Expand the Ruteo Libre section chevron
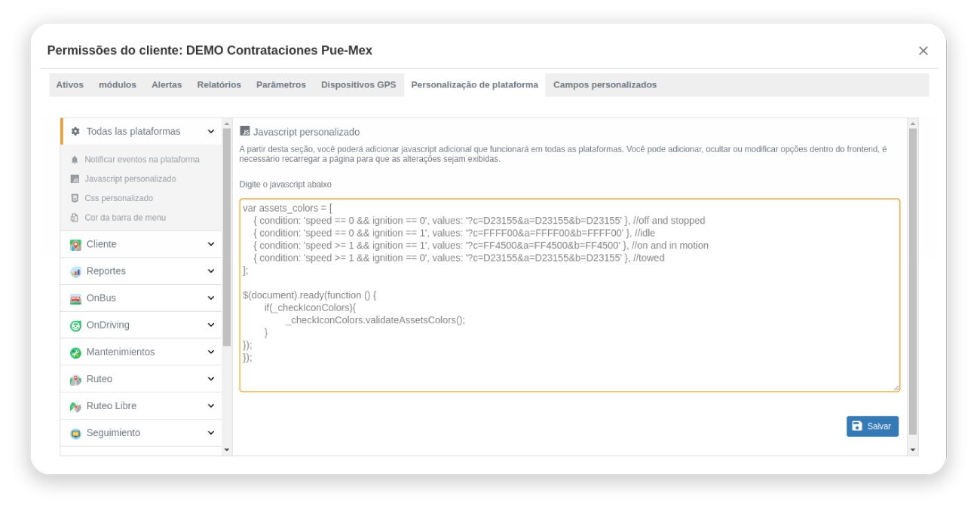Image resolution: width=980 pixels, height=516 pixels. click(x=211, y=406)
